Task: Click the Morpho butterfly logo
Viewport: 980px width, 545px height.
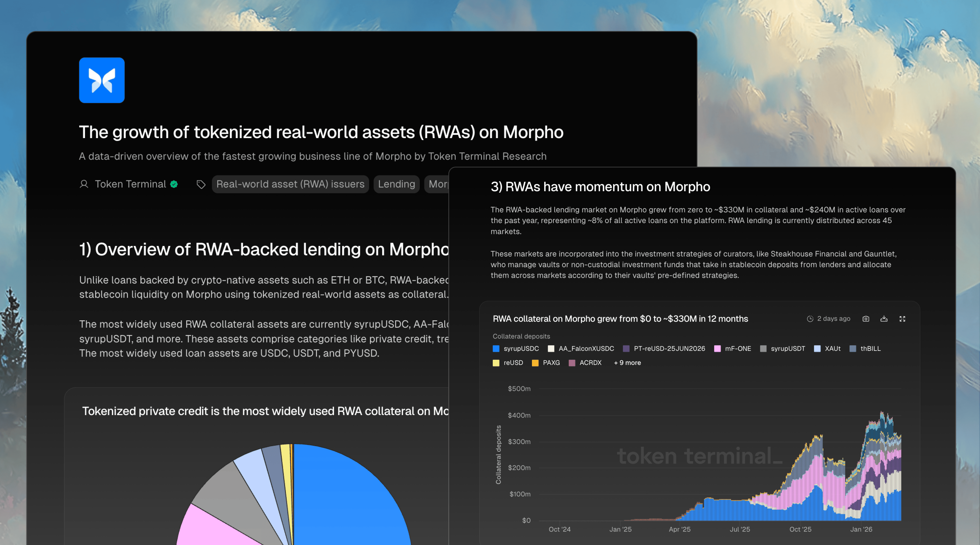Action: tap(102, 80)
